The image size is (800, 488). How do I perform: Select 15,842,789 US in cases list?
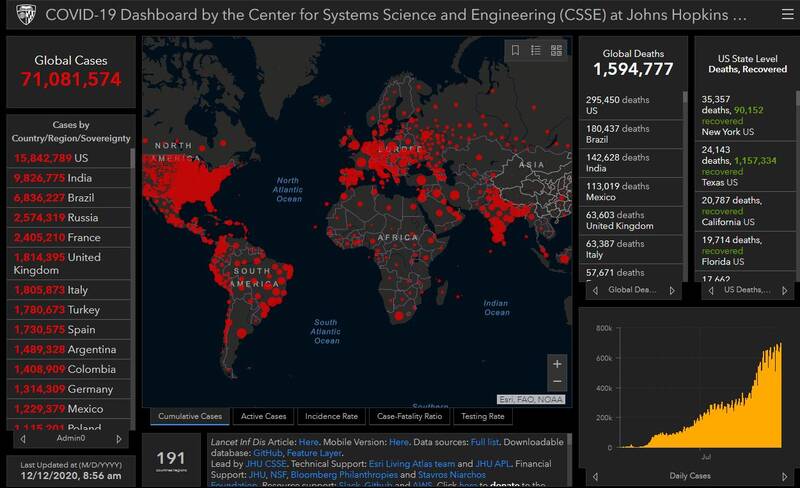pyautogui.click(x=69, y=158)
